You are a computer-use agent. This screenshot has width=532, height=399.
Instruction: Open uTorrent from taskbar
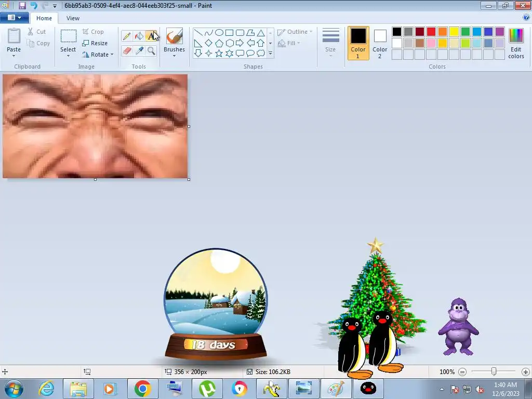207,389
